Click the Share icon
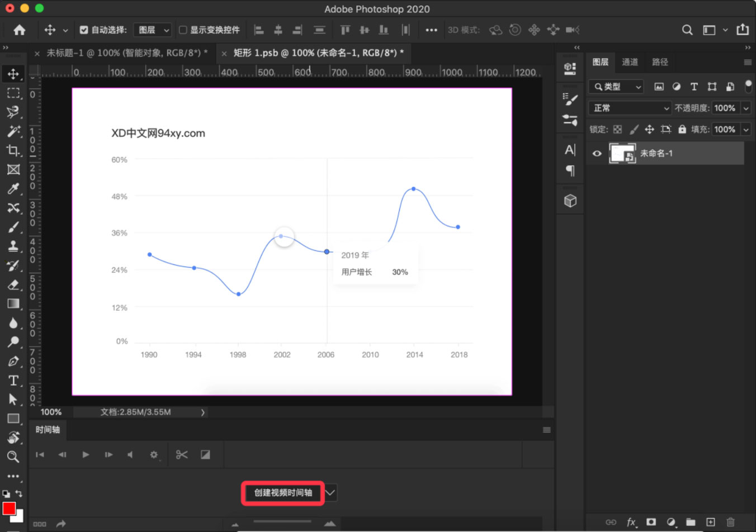 pos(743,30)
